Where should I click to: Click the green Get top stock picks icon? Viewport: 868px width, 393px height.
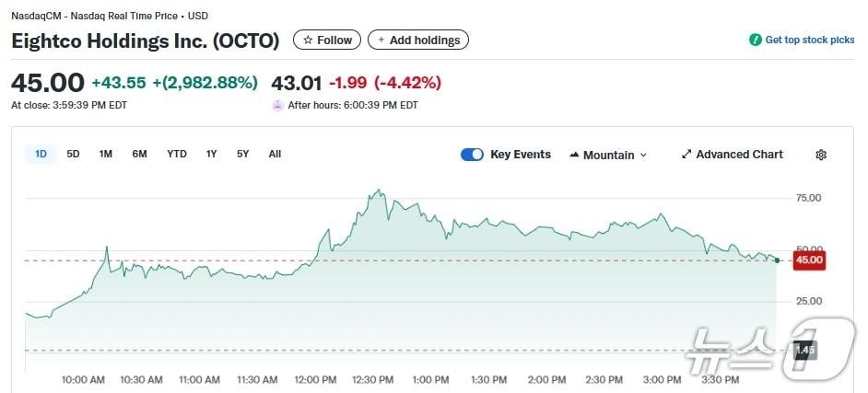[x=756, y=40]
